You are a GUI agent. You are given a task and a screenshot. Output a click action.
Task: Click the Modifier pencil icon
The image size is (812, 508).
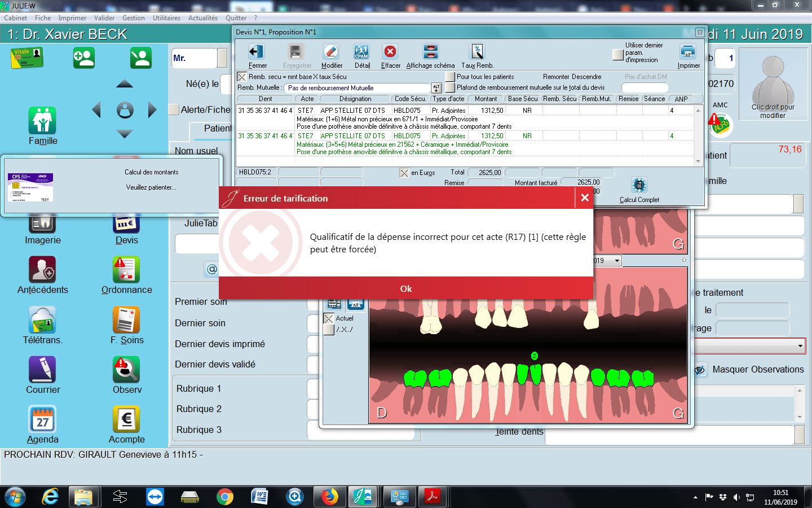point(331,52)
